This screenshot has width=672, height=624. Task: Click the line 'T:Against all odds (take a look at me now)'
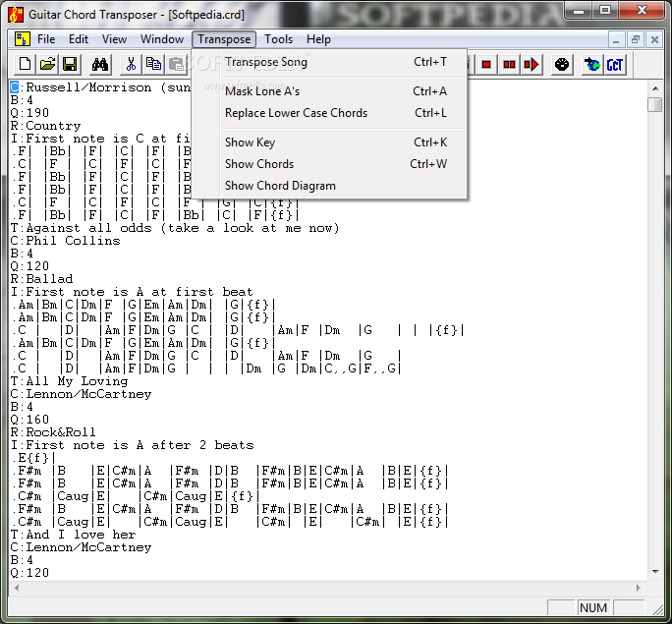(175, 228)
